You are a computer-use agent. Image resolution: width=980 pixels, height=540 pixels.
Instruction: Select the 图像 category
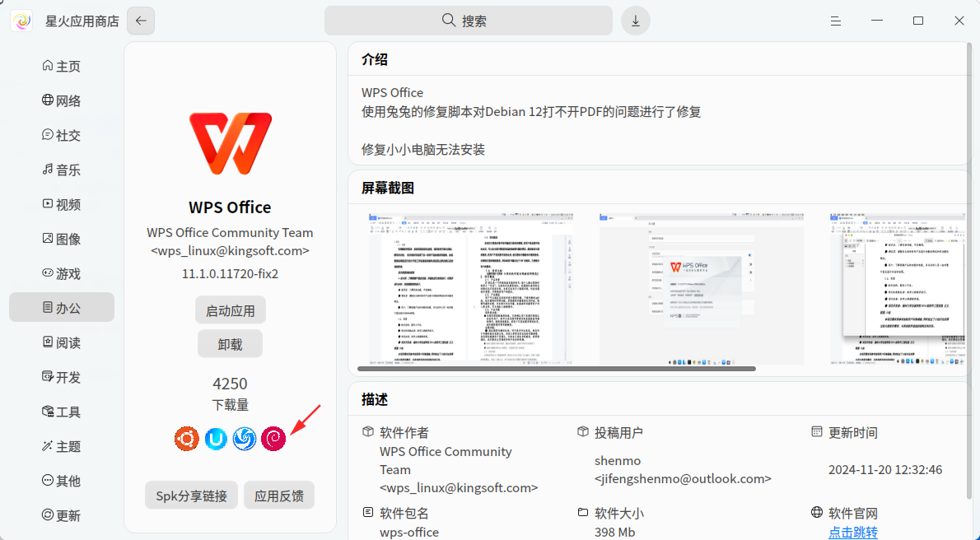pos(61,239)
